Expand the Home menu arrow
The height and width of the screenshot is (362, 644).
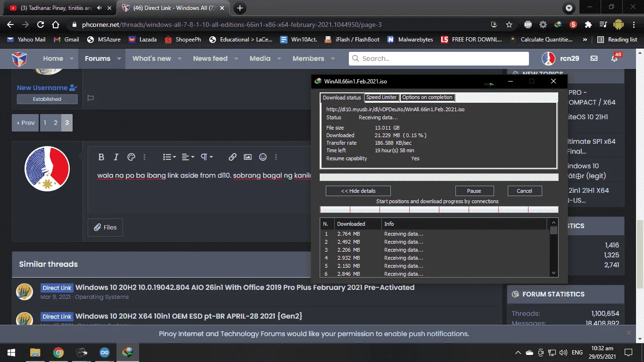point(72,58)
